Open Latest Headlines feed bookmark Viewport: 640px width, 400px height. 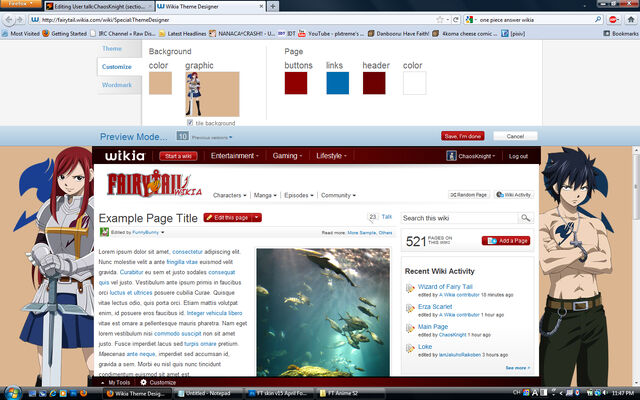click(x=182, y=33)
